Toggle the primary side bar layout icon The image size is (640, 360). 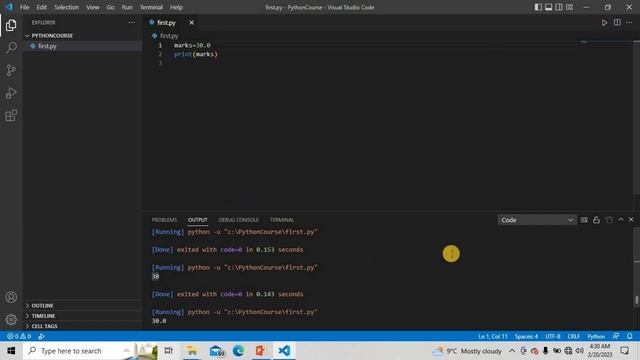pyautogui.click(x=538, y=7)
